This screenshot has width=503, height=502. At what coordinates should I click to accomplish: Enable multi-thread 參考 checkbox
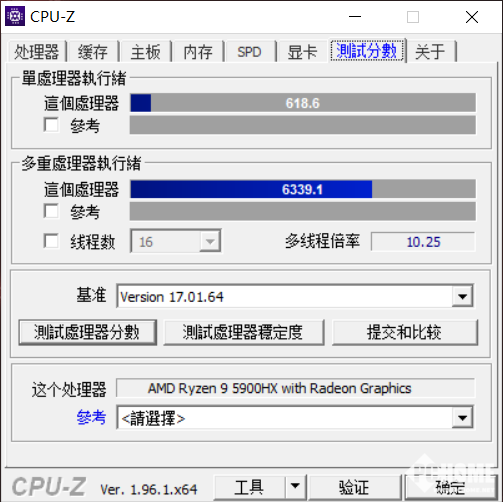(51, 211)
